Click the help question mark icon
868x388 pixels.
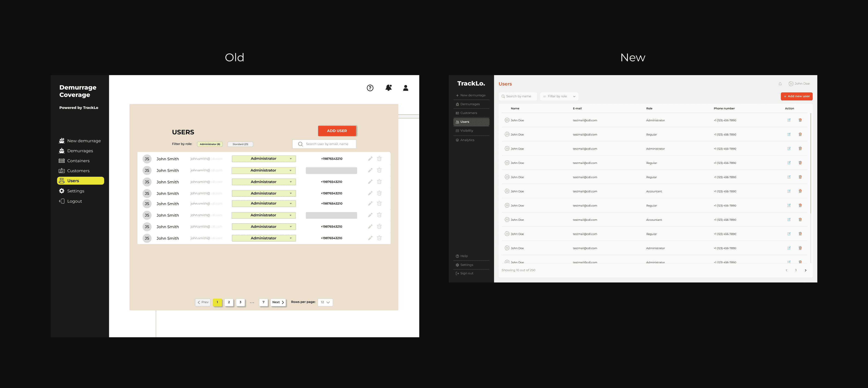pos(370,88)
